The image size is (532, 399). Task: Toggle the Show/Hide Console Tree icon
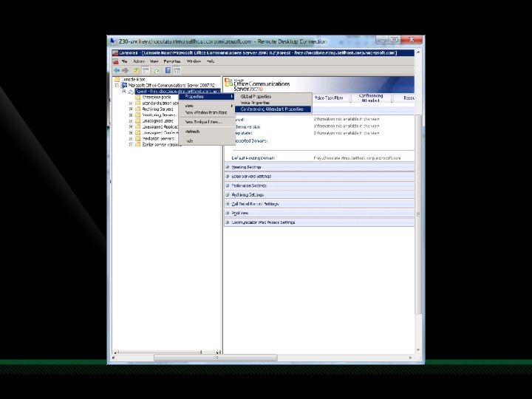click(146, 70)
